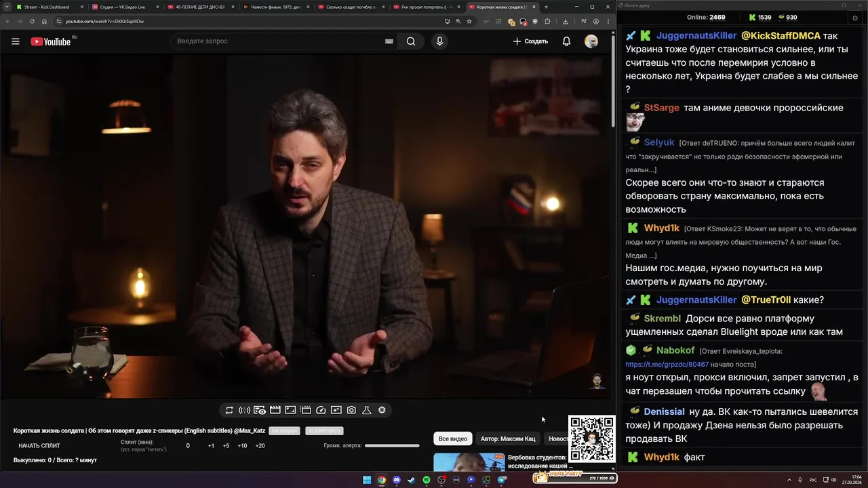Viewport: 868px width, 488px height.
Task: Select the Все видео filter chip
Action: (453, 439)
